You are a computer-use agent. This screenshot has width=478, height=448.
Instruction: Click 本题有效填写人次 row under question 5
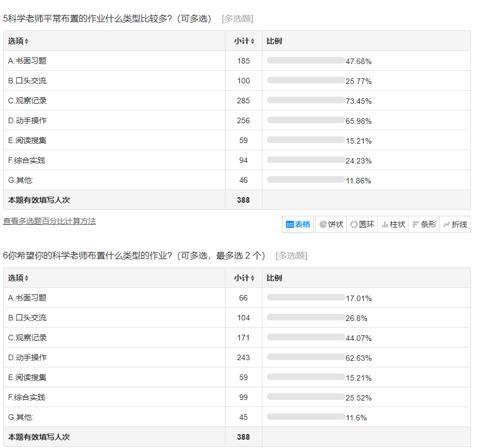[x=39, y=200]
